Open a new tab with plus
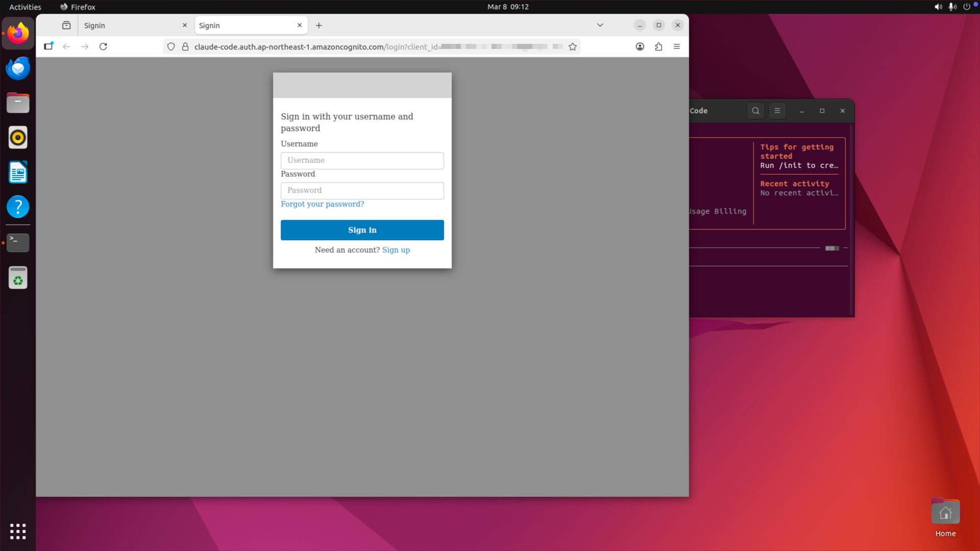This screenshot has width=980, height=551. pyautogui.click(x=319, y=25)
